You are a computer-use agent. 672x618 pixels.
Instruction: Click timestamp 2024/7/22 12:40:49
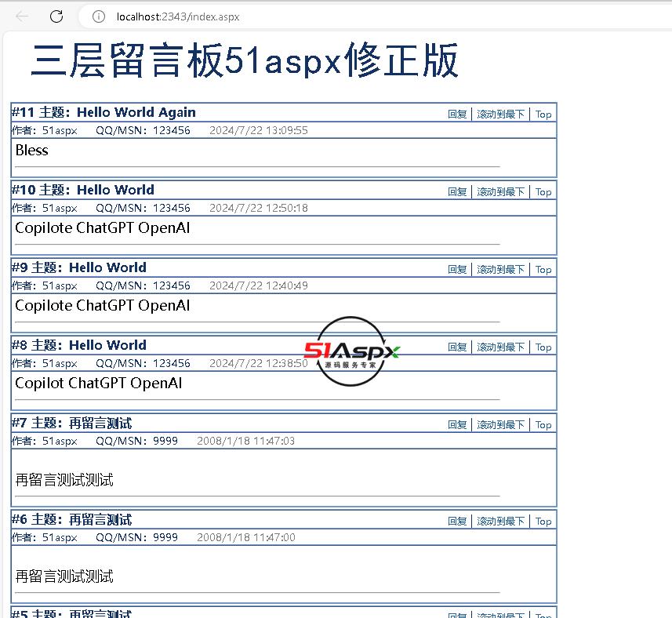[x=259, y=285]
